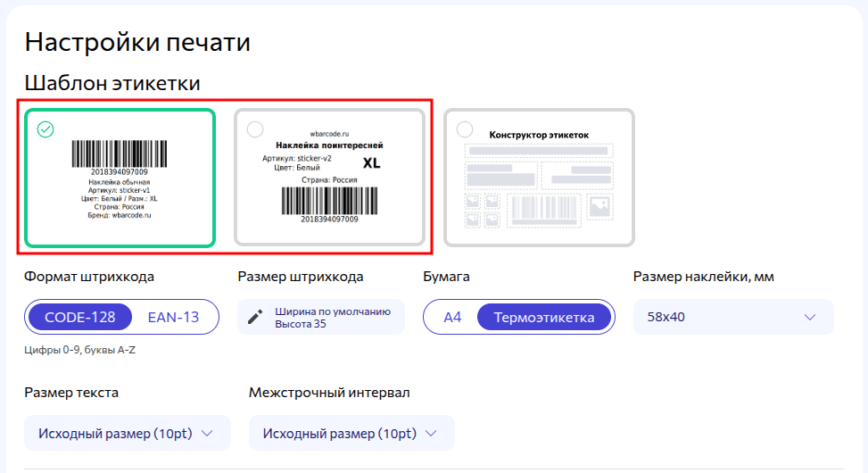Click the large image placeholder in Конструктор этикеток
The image size is (868, 473).
pyautogui.click(x=598, y=207)
